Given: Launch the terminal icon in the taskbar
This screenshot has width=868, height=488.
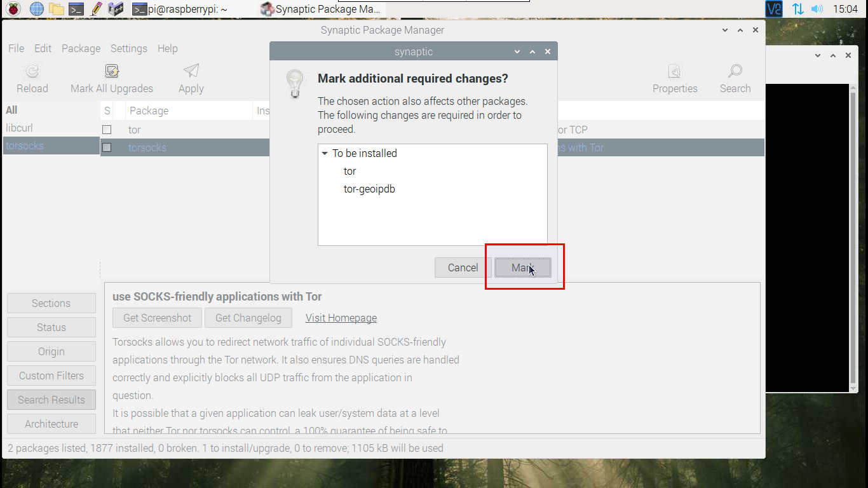Looking at the screenshot, I should tap(76, 9).
